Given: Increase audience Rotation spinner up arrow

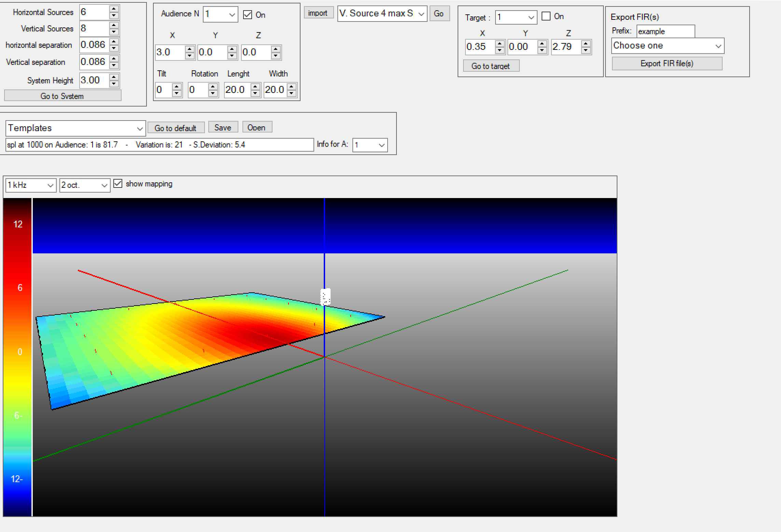Looking at the screenshot, I should tap(213, 86).
